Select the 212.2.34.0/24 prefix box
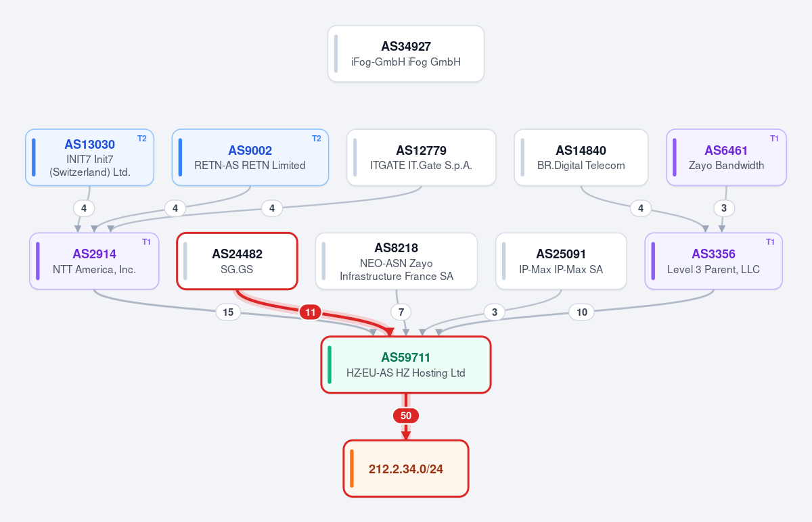 [406, 469]
